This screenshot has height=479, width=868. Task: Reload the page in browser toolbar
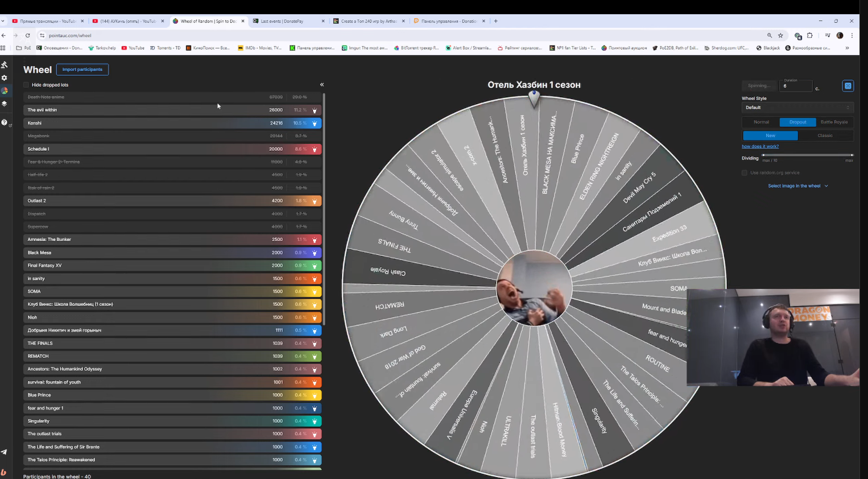(x=27, y=35)
